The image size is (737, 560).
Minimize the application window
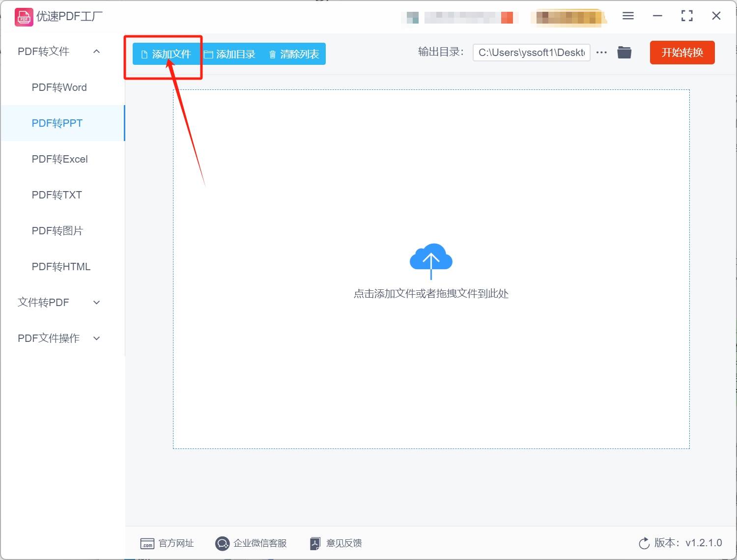[x=657, y=16]
